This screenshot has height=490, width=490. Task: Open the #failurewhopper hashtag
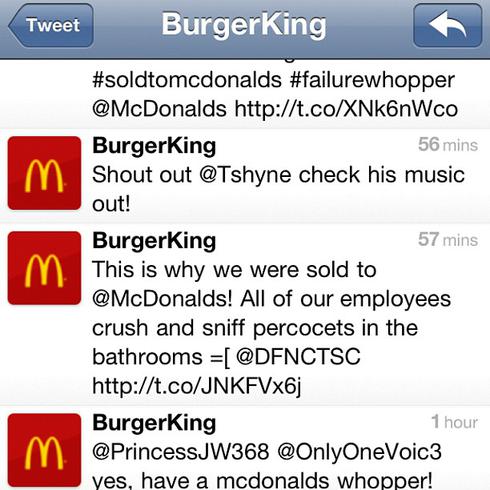point(372,81)
